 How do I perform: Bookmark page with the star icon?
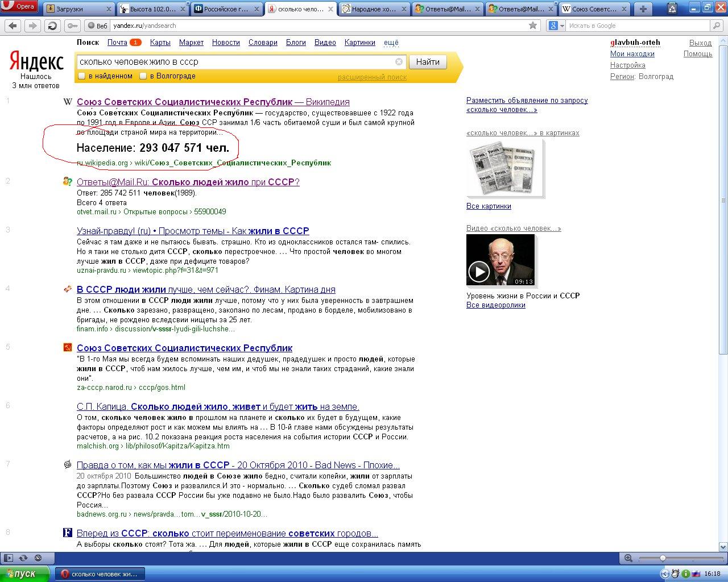(533, 26)
